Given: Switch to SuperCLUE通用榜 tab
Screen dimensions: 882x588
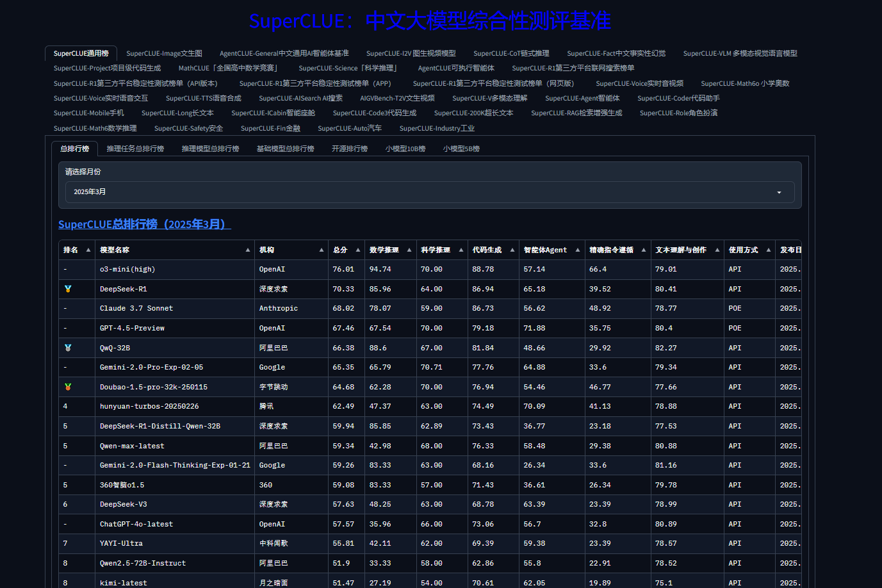Looking at the screenshot, I should (81, 53).
